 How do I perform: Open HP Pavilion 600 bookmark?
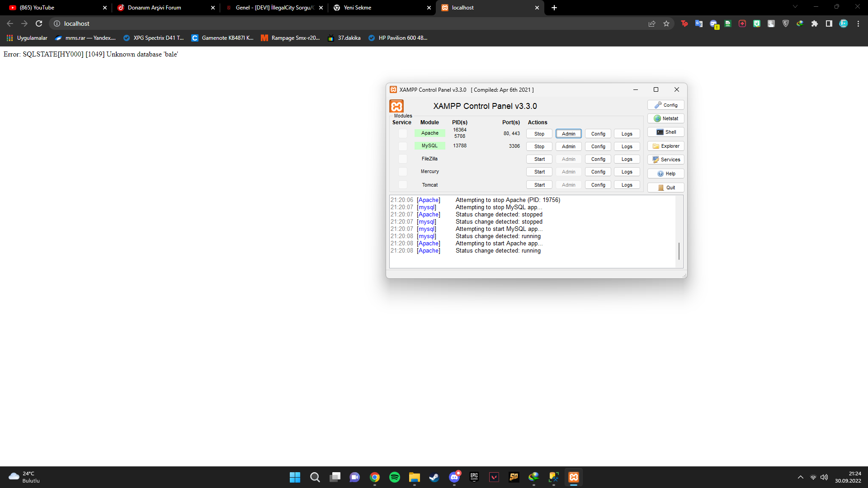[x=398, y=38]
